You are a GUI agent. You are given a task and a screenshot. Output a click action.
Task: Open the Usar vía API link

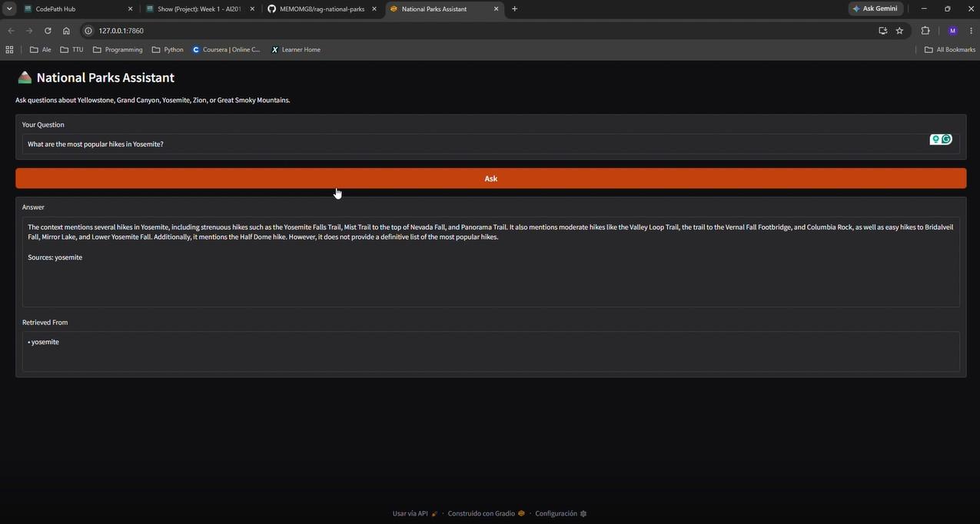coord(415,513)
